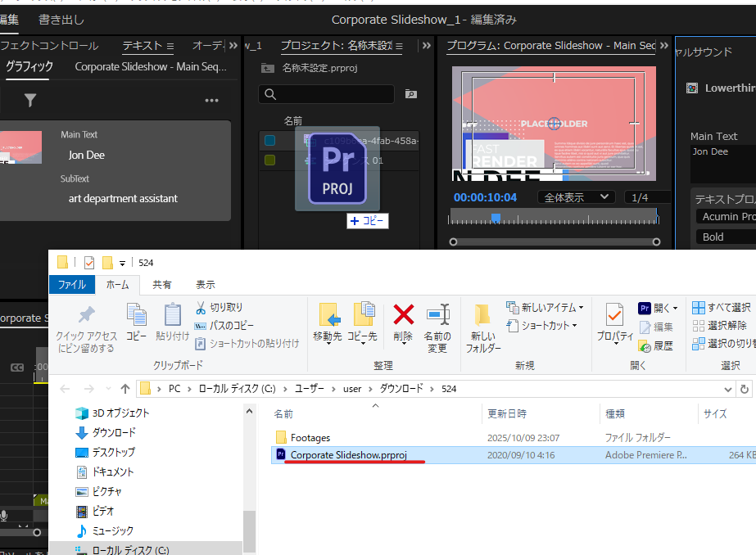
Task: Expand the Acumin Pro font dropdown
Action: [x=726, y=217]
